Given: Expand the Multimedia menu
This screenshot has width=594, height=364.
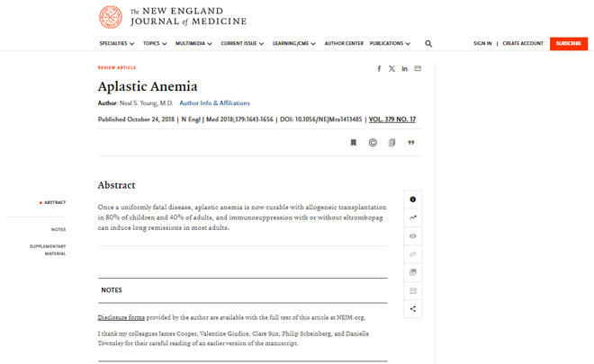Looking at the screenshot, I should [193, 43].
